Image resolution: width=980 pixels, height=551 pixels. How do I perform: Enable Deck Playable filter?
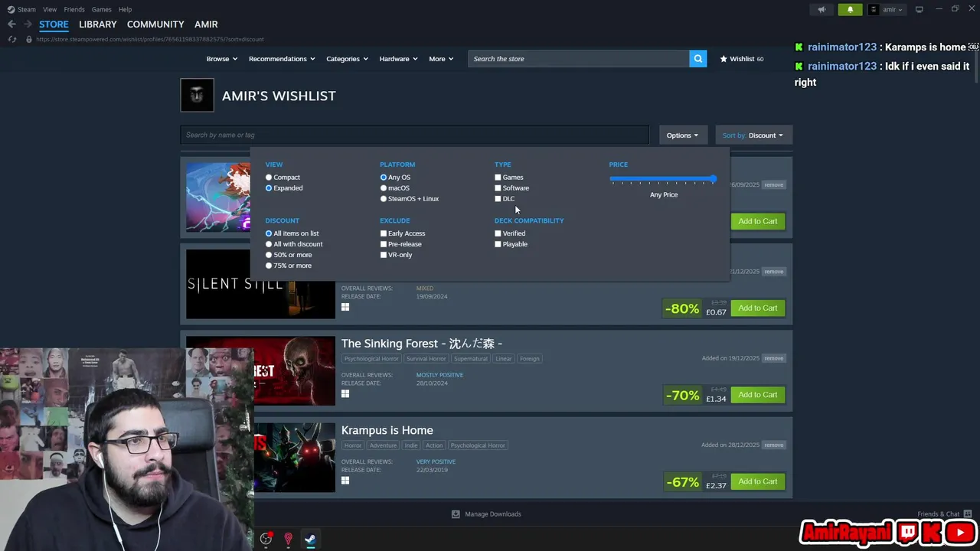[498, 244]
